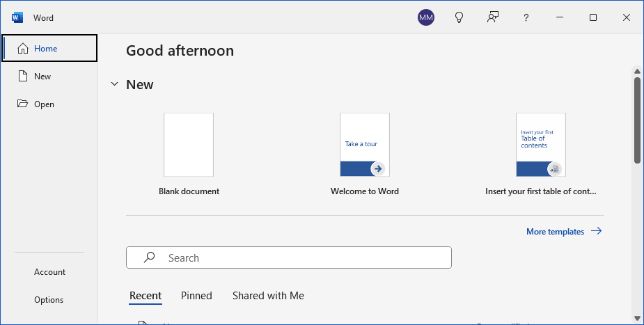Switch to the Recent tab
The image size is (644, 325).
click(146, 296)
